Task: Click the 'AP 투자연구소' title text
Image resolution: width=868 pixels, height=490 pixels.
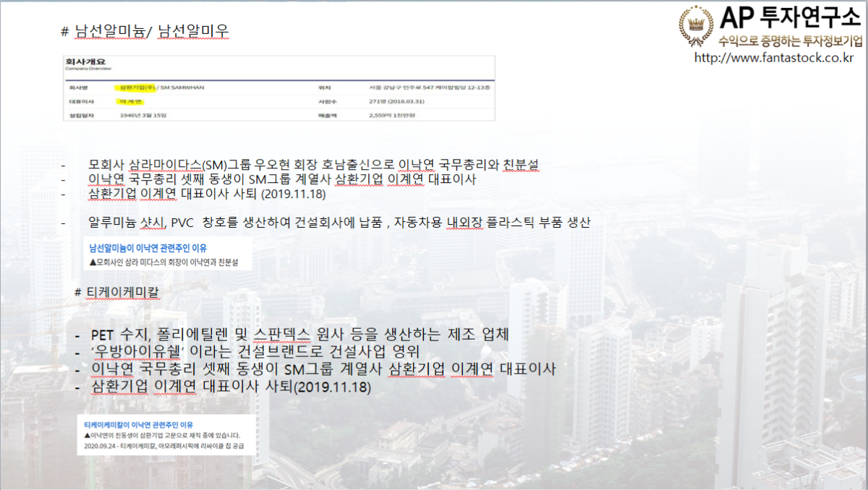Action: pyautogui.click(x=791, y=17)
